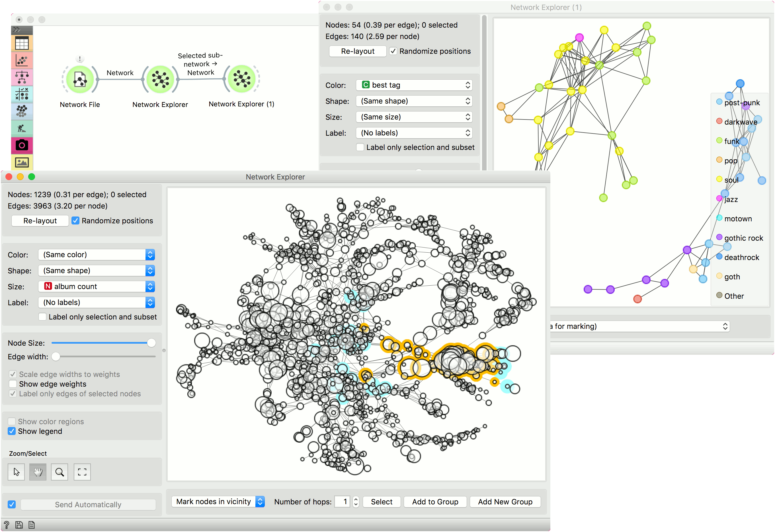Uncheck Randomize positions in Network Explorer
Viewport: 775px width, 532px height.
(76, 221)
